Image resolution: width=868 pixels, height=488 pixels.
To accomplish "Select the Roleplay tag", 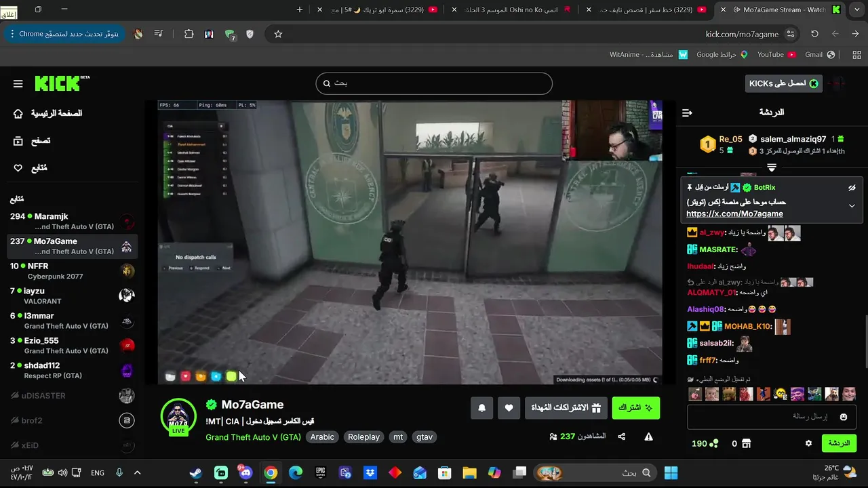I will click(363, 437).
